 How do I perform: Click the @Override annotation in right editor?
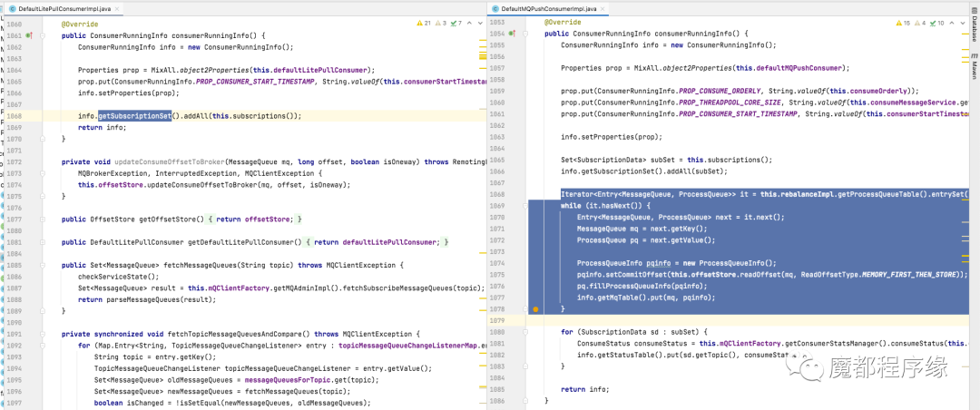pos(563,22)
